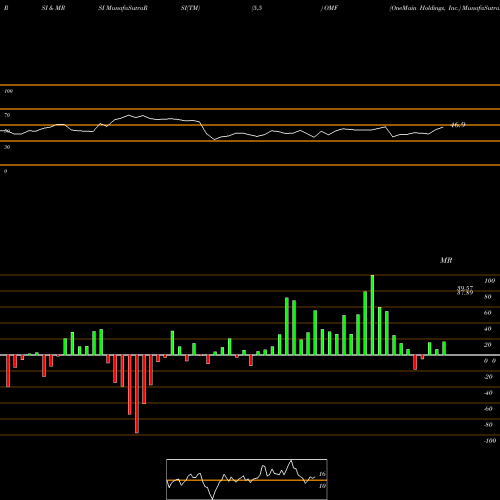Click the RSI value label 46.9

pyautogui.click(x=458, y=125)
